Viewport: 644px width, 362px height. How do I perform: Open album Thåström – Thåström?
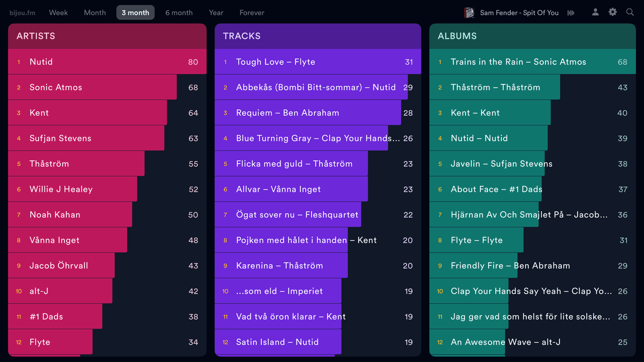(533, 87)
